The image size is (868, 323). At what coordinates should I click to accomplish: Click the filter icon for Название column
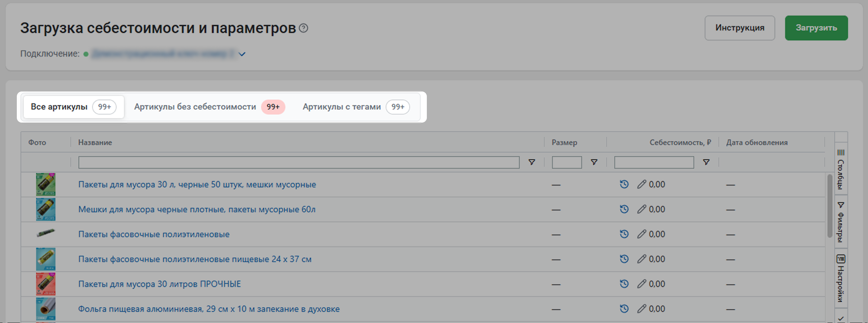pos(532,162)
